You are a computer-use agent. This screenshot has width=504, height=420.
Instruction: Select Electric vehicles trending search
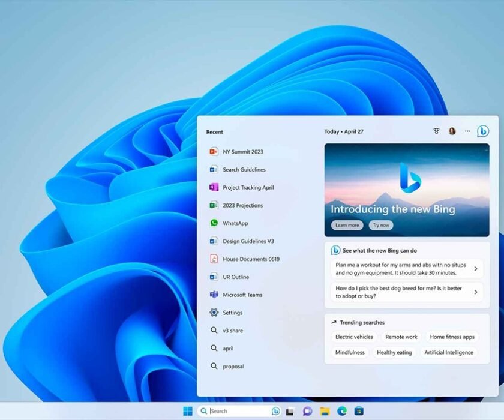354,337
